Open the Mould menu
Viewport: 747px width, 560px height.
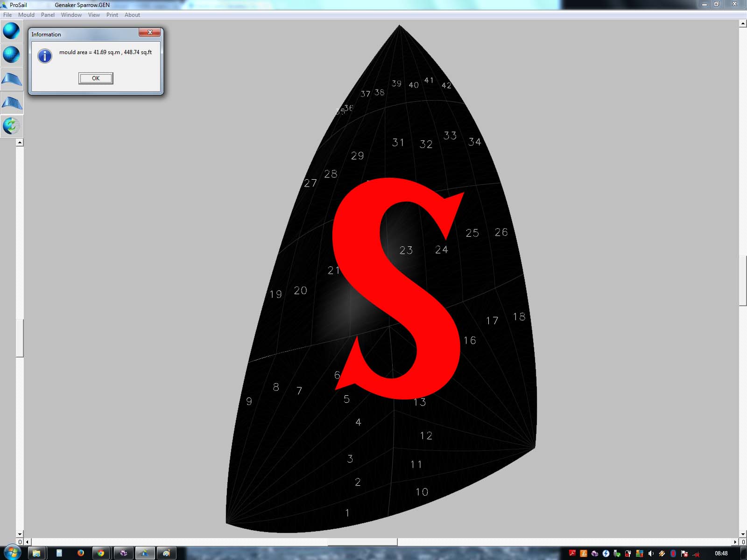click(x=26, y=15)
